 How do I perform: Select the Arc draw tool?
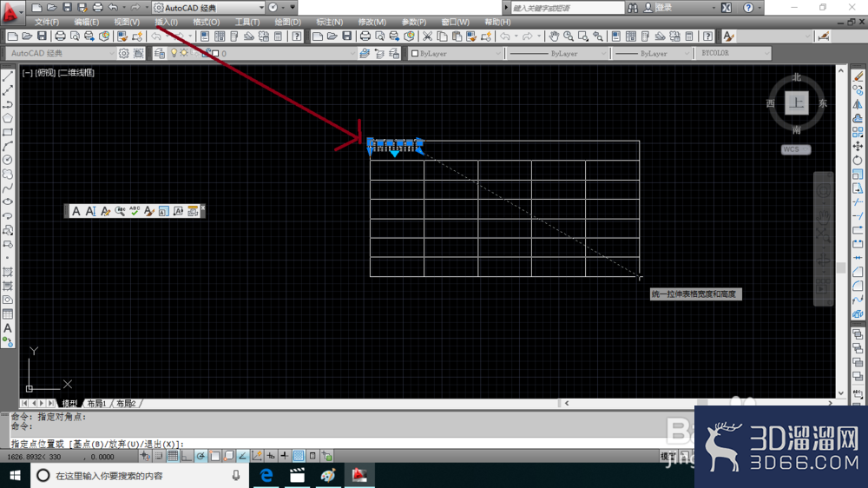click(x=8, y=146)
